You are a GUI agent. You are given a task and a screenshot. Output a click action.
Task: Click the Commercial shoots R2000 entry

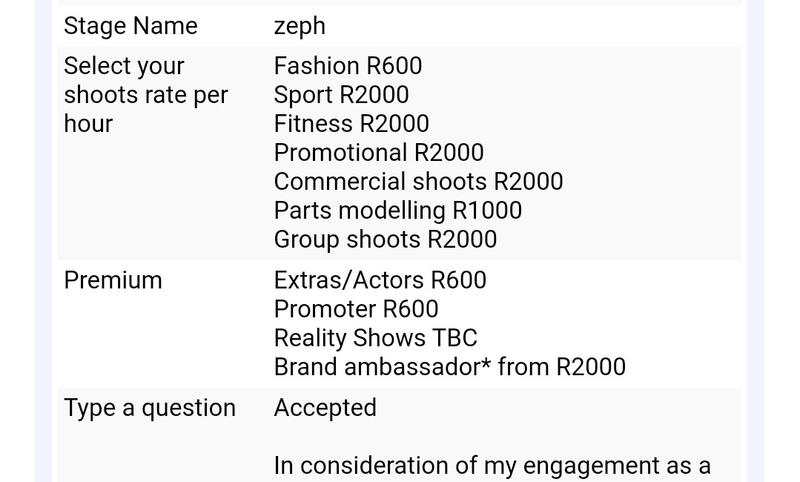coord(418,182)
